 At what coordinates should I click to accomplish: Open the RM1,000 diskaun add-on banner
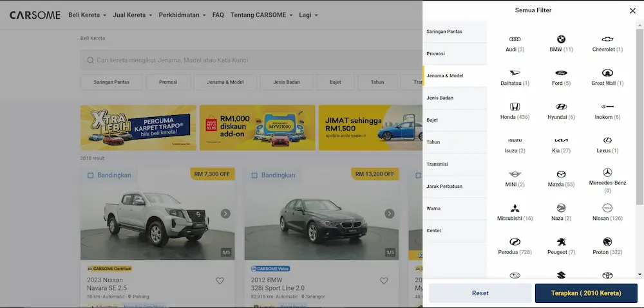click(x=258, y=127)
